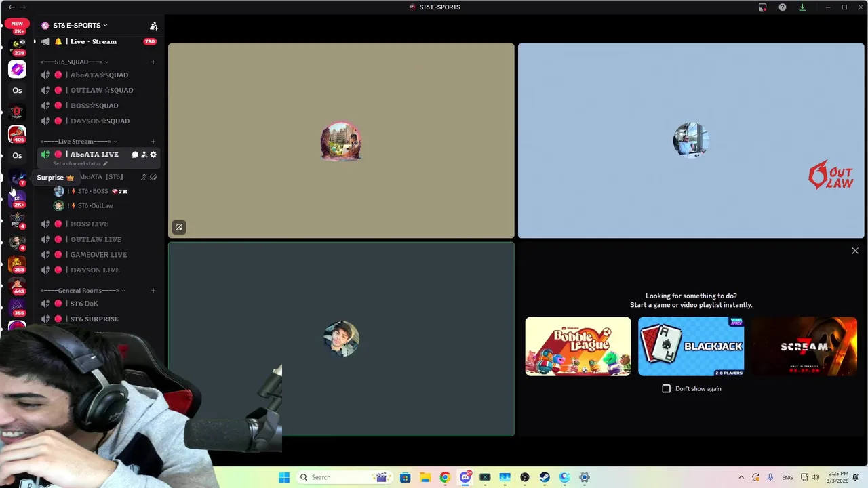This screenshot has height=488, width=868.
Task: Open the Help question mark icon
Action: tap(783, 7)
